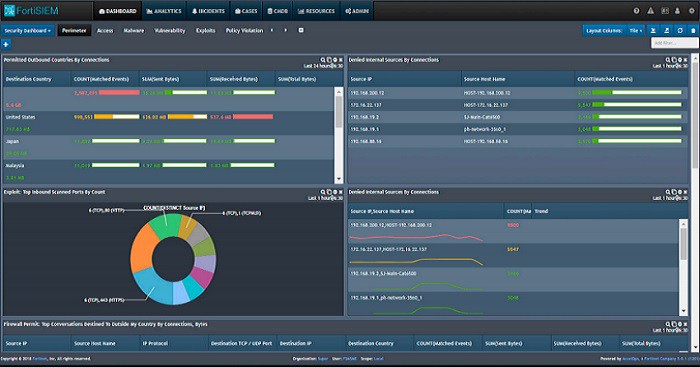700x367 pixels.
Task: Open the DASHBOARD main menu
Action: click(117, 11)
